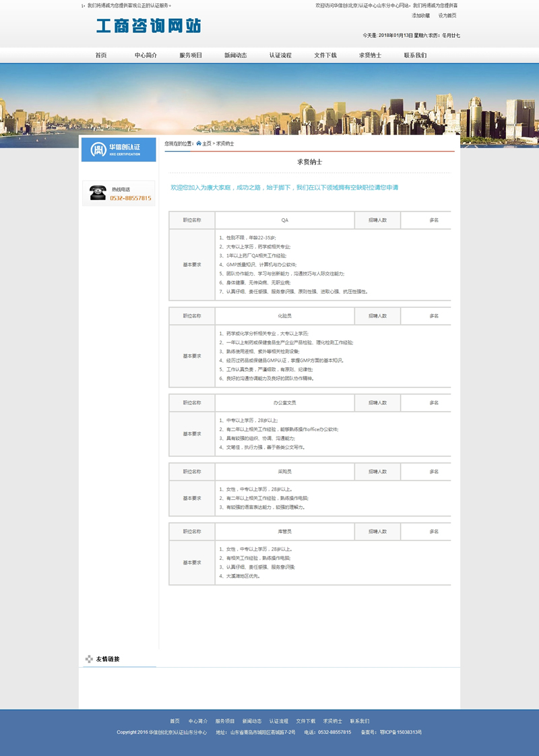Select 联系我们 in the top navigation
Image resolution: width=539 pixels, height=756 pixels.
coord(415,55)
